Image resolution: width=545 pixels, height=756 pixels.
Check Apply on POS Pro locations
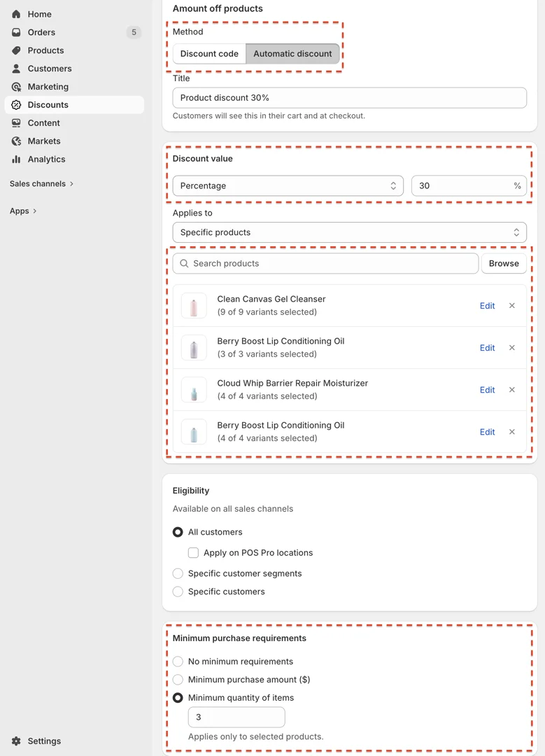193,553
